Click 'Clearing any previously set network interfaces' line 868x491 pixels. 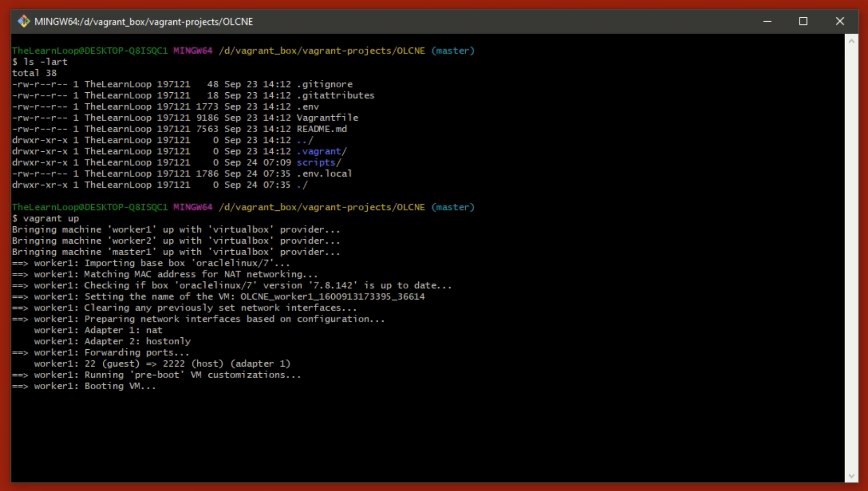click(x=185, y=307)
